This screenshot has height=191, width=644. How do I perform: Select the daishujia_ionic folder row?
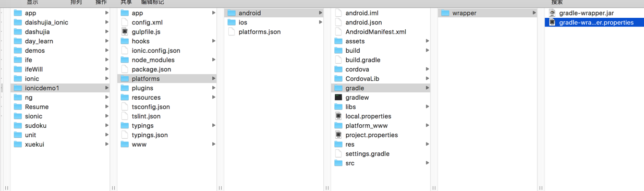pos(60,22)
